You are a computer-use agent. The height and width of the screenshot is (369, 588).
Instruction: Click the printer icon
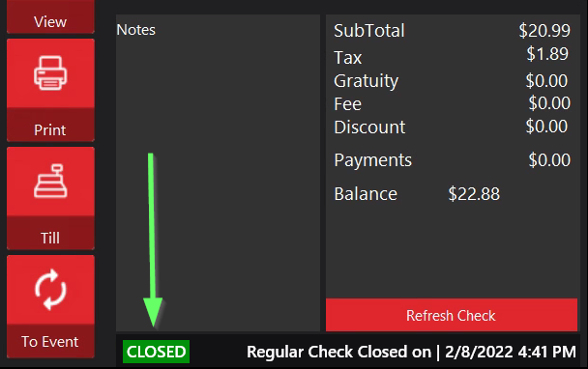[x=50, y=73]
